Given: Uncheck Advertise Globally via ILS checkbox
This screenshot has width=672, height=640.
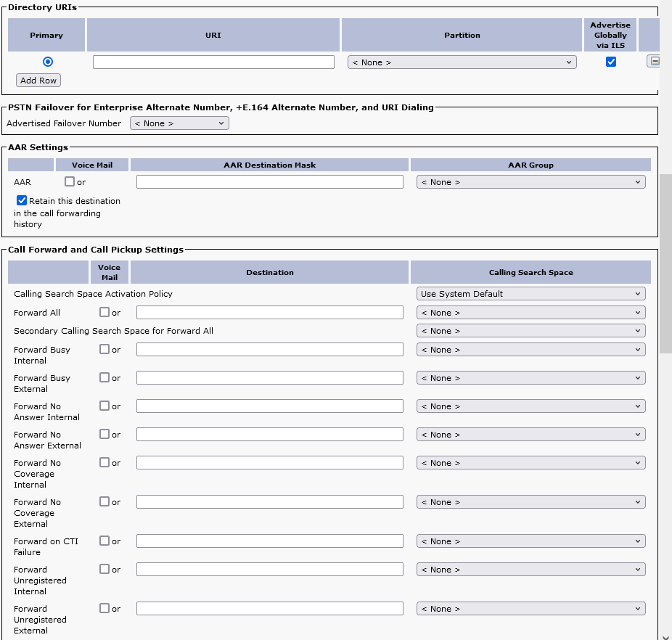Looking at the screenshot, I should click(611, 62).
